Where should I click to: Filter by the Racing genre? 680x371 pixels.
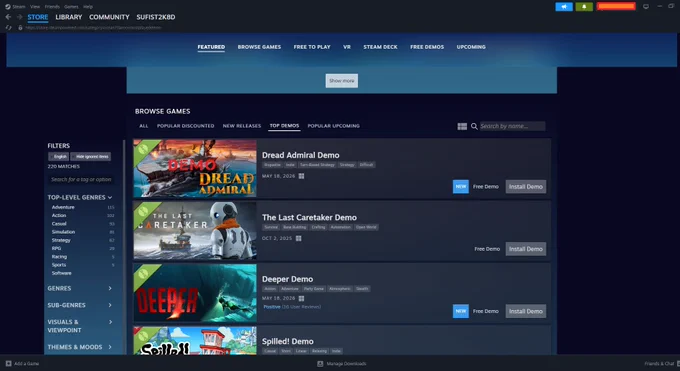tap(59, 257)
